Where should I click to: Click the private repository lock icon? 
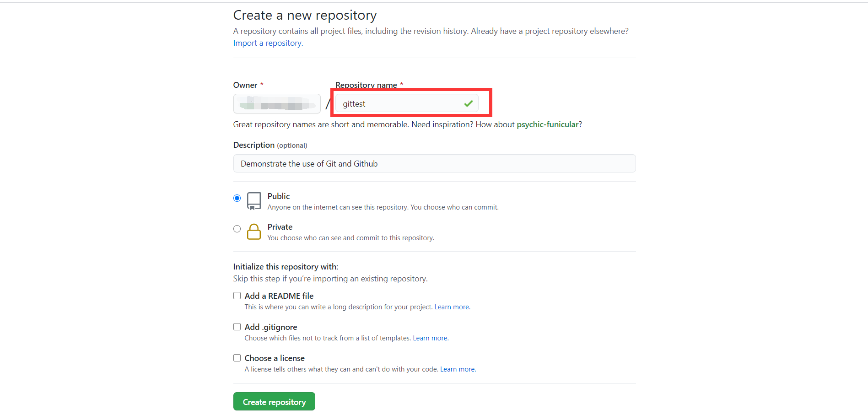coord(254,232)
